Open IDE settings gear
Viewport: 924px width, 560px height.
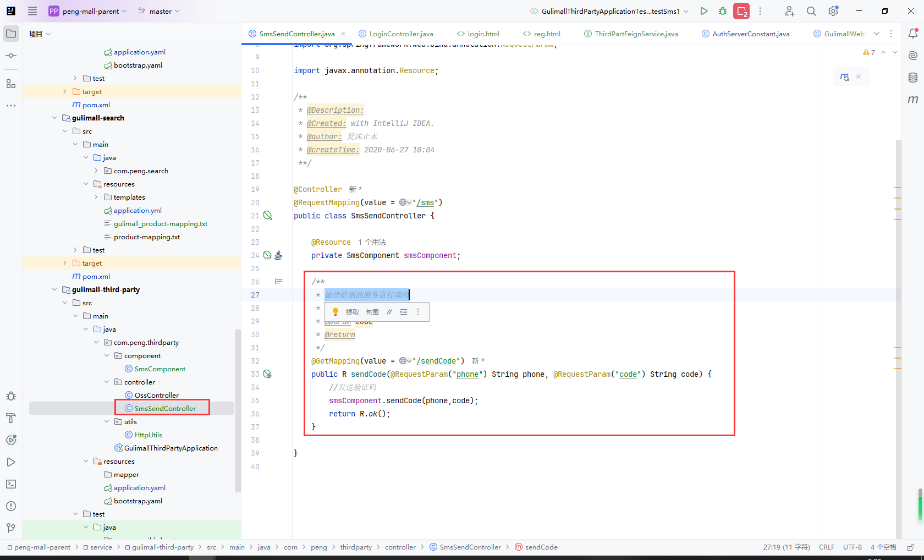coord(833,11)
